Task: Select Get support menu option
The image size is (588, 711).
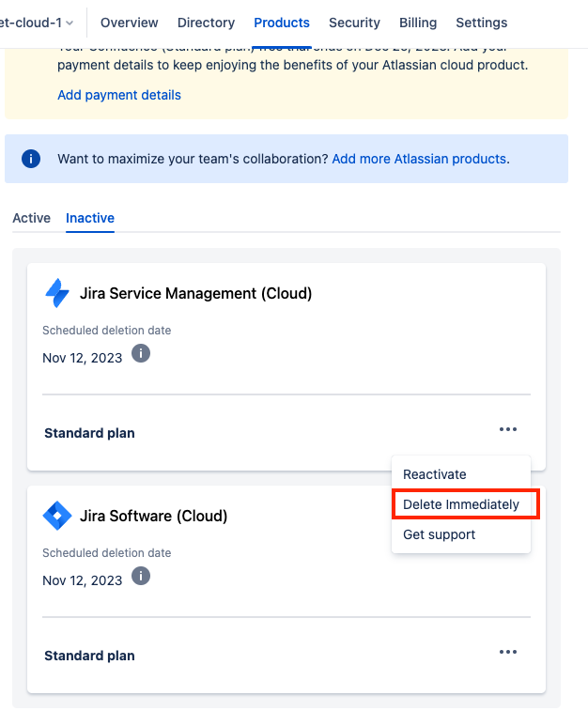Action: tap(439, 534)
